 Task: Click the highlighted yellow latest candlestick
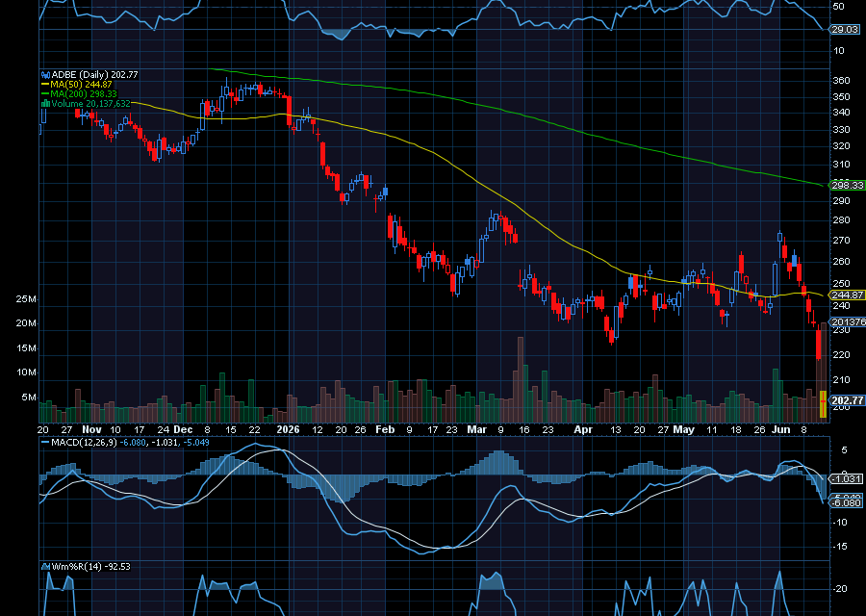click(x=823, y=403)
